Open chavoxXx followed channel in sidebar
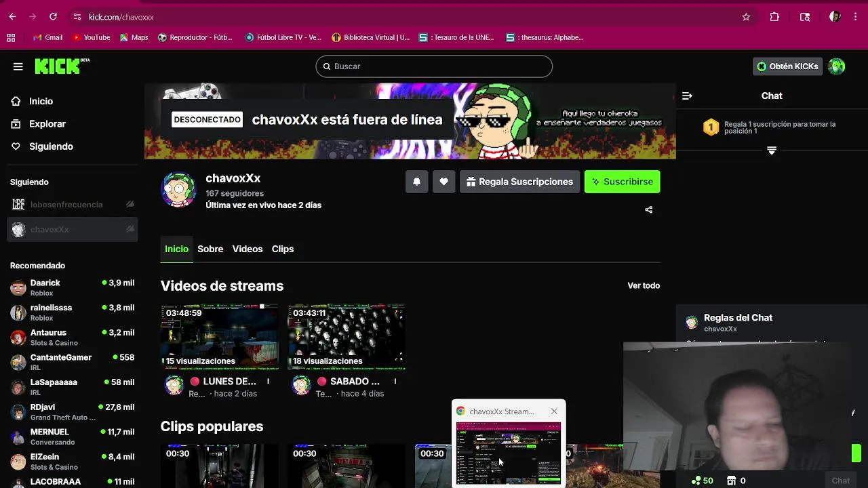 coord(72,230)
